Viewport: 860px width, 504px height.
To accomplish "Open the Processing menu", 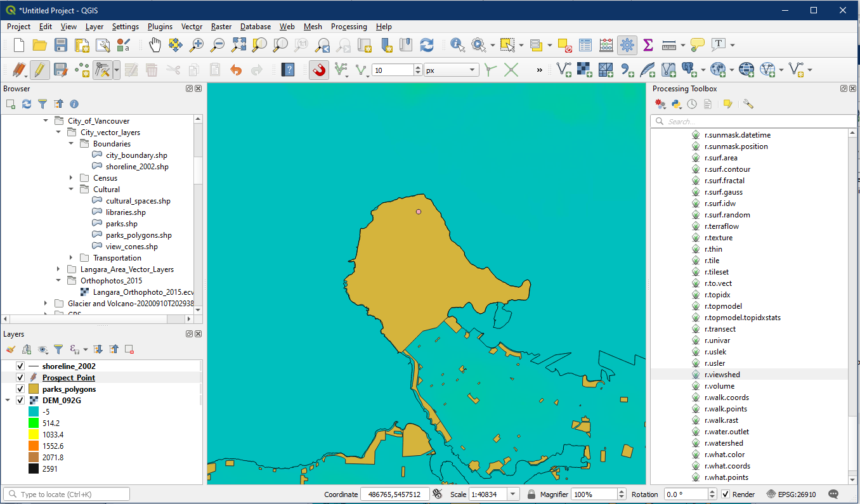I will coord(349,27).
